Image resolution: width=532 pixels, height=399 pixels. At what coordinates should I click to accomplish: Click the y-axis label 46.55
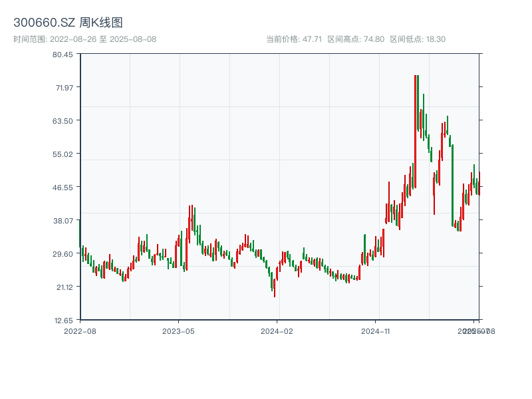click(x=63, y=188)
